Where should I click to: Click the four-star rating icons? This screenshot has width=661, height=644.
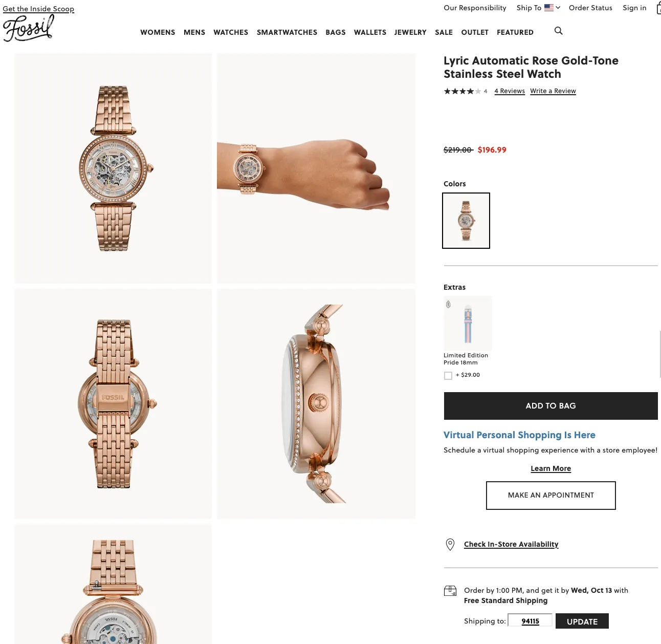click(462, 91)
